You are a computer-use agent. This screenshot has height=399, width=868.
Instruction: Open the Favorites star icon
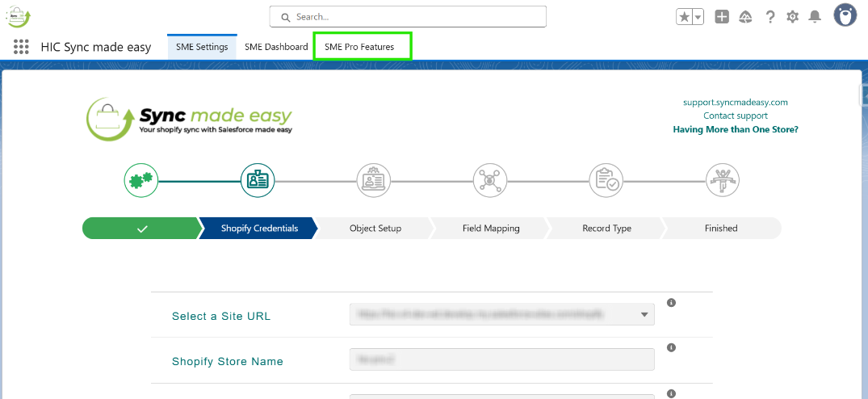[x=685, y=17]
